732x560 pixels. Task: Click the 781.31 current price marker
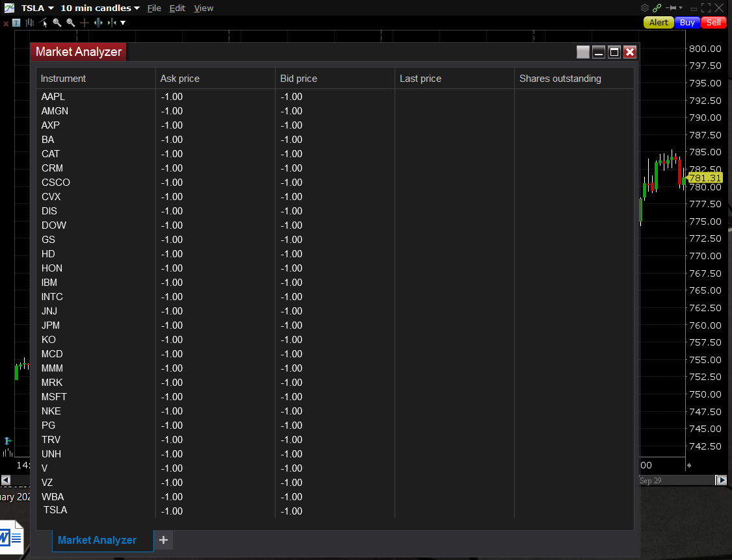click(705, 178)
